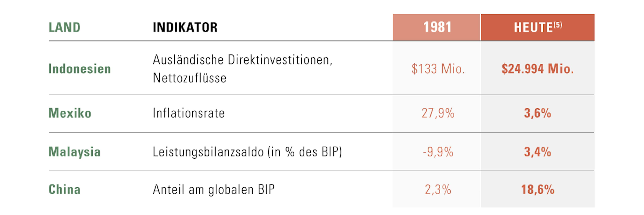Select the Leistungsbilanzsaldo indicator text

(x=247, y=152)
